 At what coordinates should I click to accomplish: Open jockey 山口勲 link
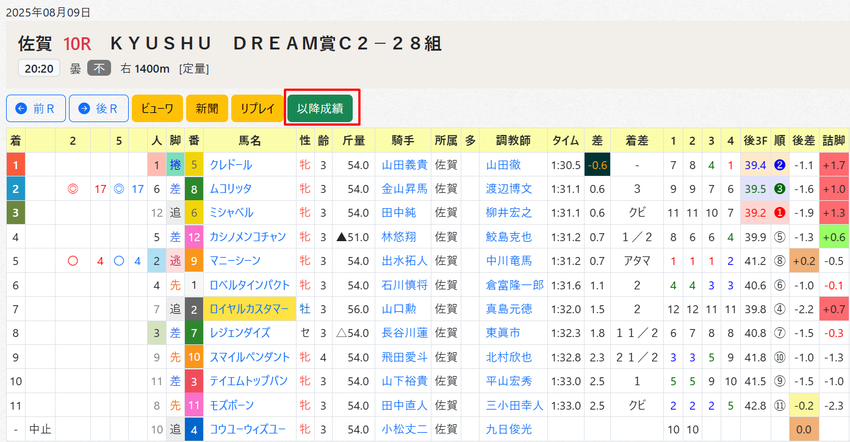399,309
